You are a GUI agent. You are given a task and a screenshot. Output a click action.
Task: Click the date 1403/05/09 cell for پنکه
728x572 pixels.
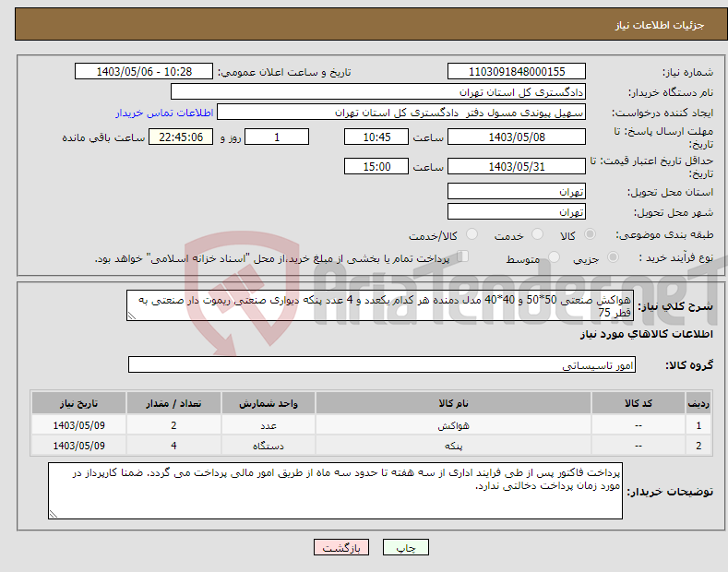pyautogui.click(x=79, y=446)
